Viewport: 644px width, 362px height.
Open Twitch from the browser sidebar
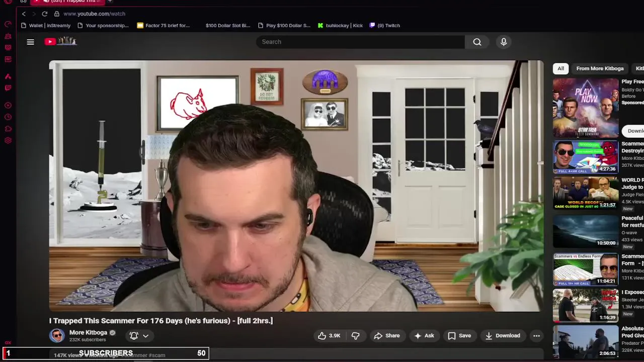point(8,88)
